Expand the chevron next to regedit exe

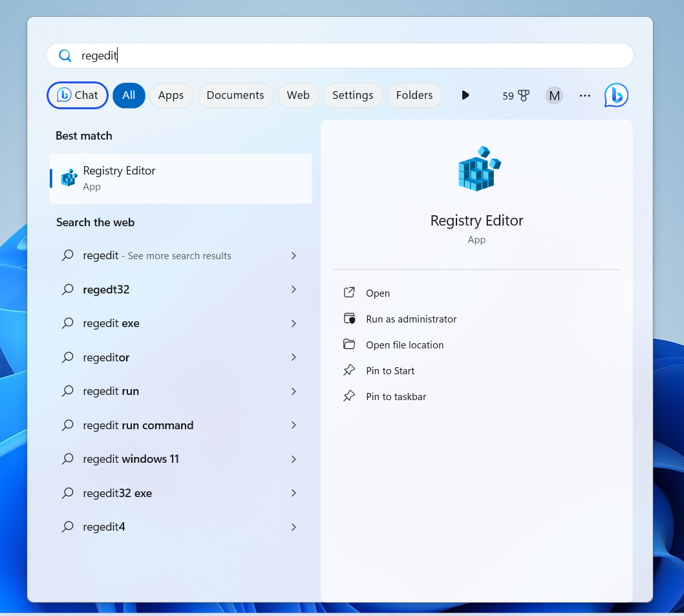(294, 323)
